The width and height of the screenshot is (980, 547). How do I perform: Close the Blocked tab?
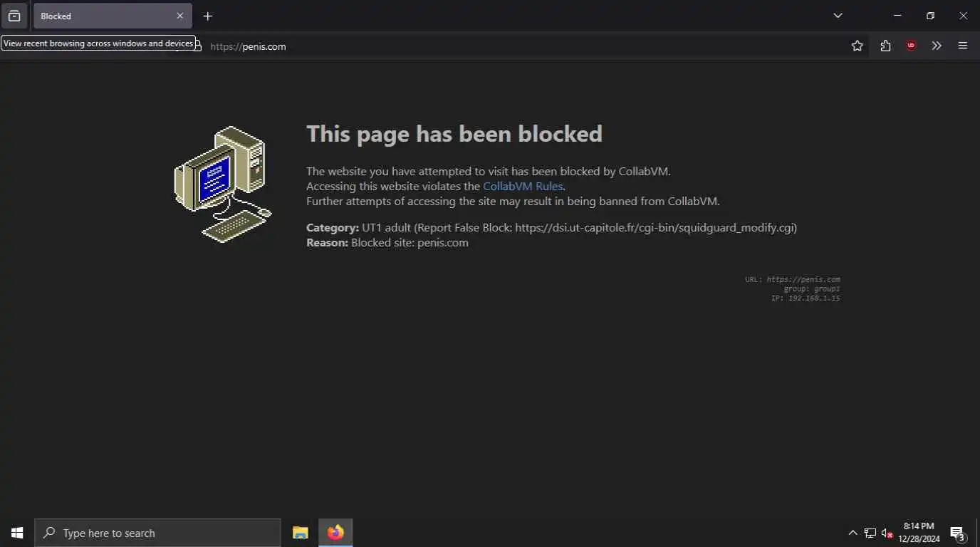pos(179,16)
